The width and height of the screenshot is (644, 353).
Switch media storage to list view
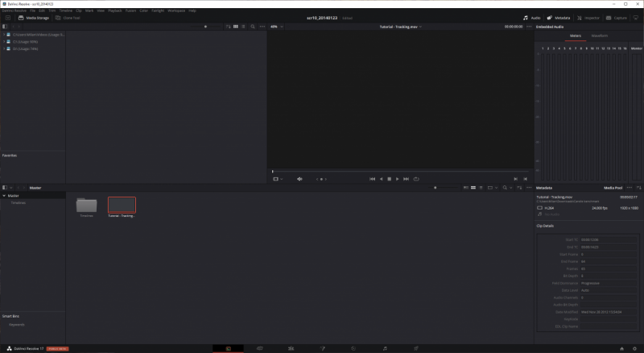tap(243, 27)
